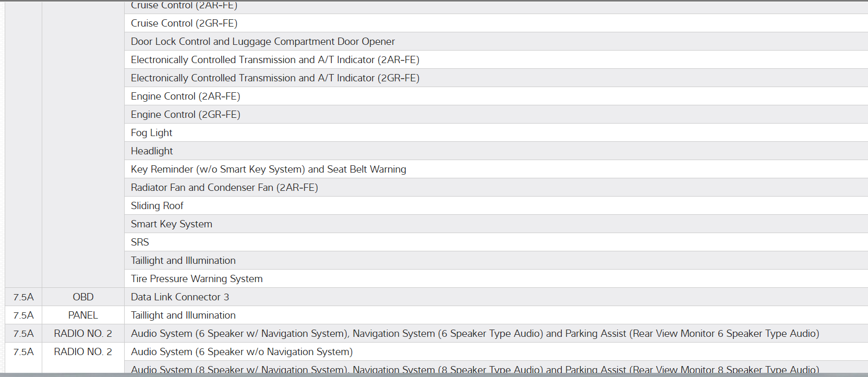
Task: Click the Cruise Control (2GR-FE) row
Action: tap(184, 23)
